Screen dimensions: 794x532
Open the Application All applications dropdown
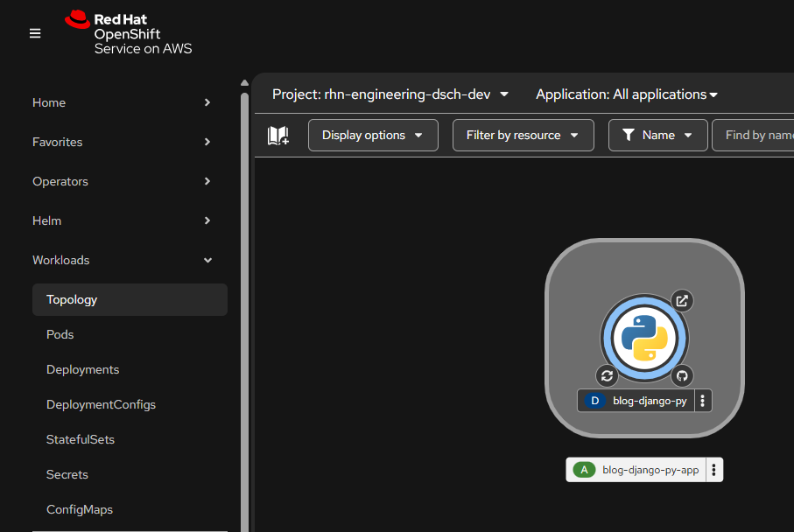pos(627,94)
